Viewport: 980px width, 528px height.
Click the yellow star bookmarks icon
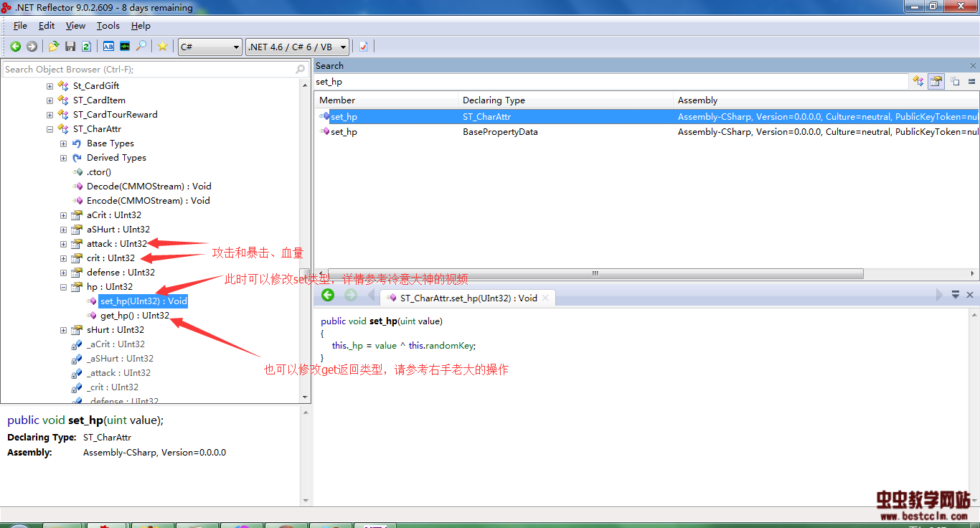click(163, 47)
